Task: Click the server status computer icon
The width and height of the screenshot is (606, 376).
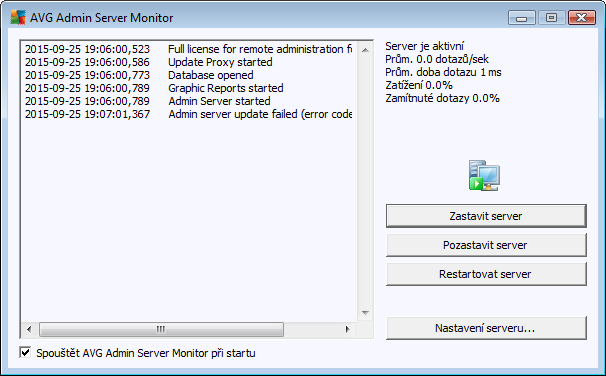Action: click(x=484, y=175)
